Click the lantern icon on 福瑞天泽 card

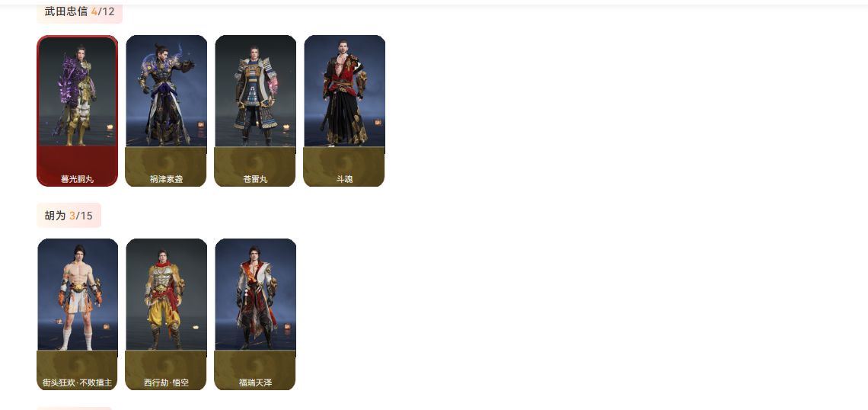tap(287, 327)
